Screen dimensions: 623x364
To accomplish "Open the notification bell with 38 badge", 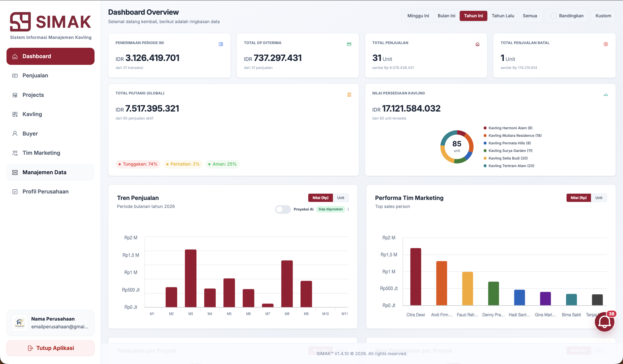I will [x=604, y=322].
